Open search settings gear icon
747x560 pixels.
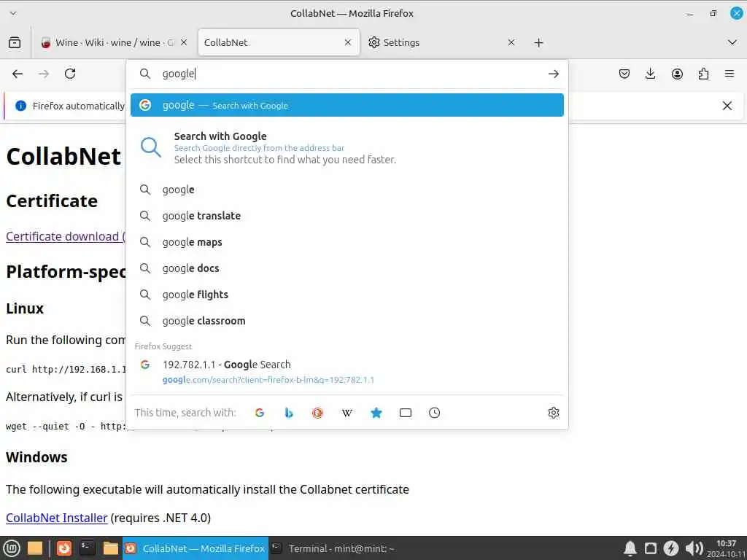click(x=553, y=413)
